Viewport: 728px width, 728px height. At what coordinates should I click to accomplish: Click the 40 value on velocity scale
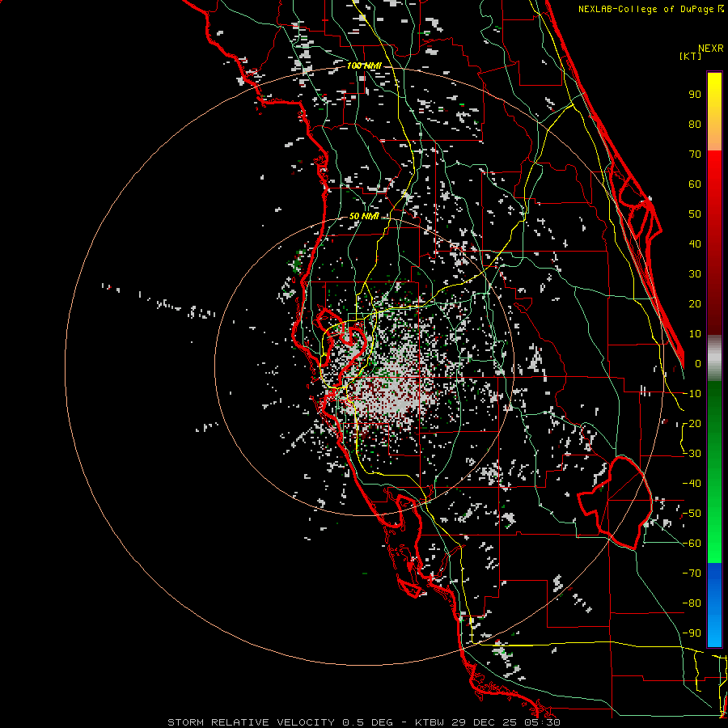[695, 244]
